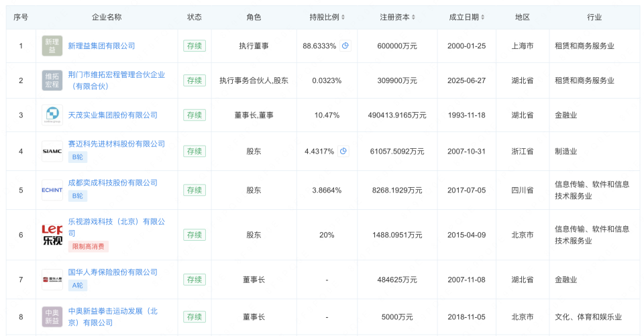644x336 pixels.
Task: Select the 3.8664% shareholding cell
Action: (327, 190)
